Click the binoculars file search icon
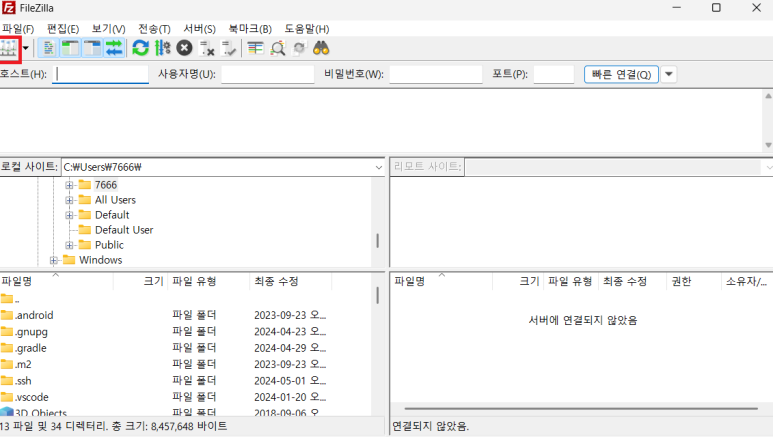 click(x=321, y=48)
